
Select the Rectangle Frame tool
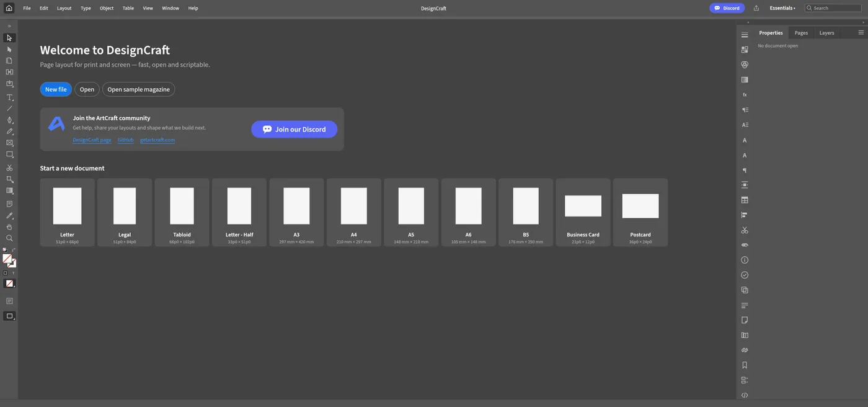pos(9,143)
